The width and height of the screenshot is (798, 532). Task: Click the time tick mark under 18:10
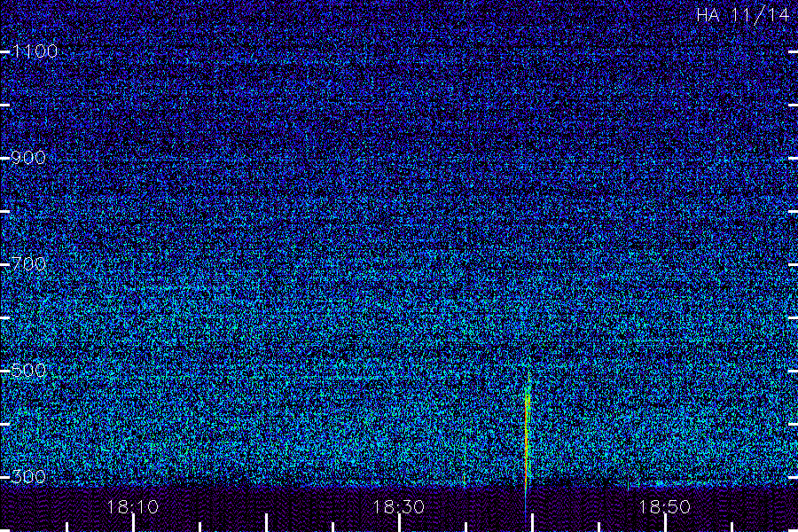click(x=133, y=523)
